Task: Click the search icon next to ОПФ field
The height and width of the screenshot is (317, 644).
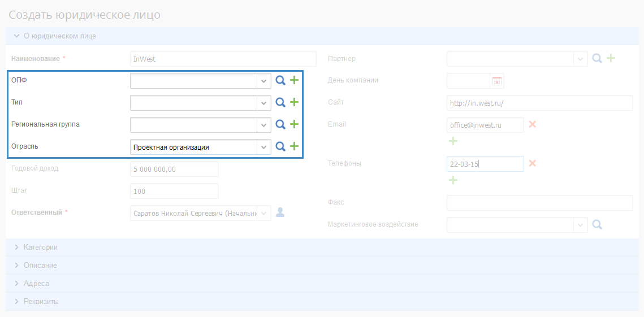Action: tap(280, 81)
